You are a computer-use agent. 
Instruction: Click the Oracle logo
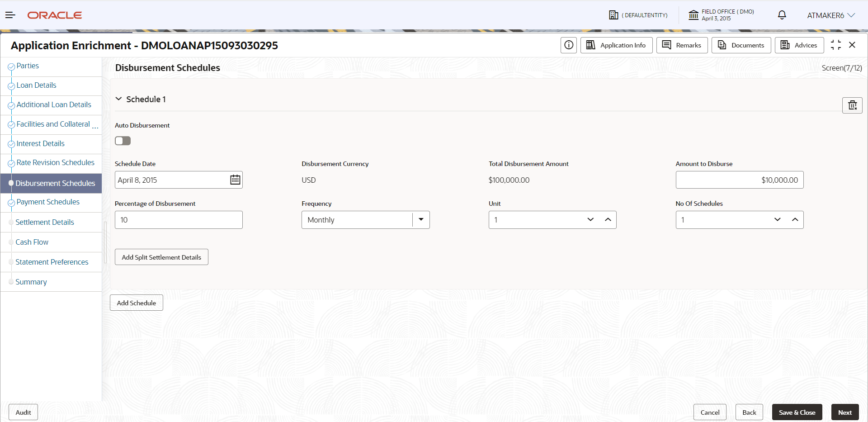click(55, 15)
